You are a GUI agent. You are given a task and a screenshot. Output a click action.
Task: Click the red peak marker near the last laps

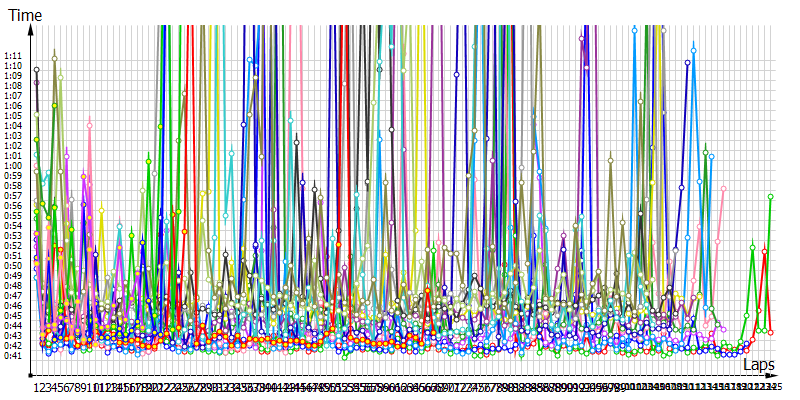[765, 252]
